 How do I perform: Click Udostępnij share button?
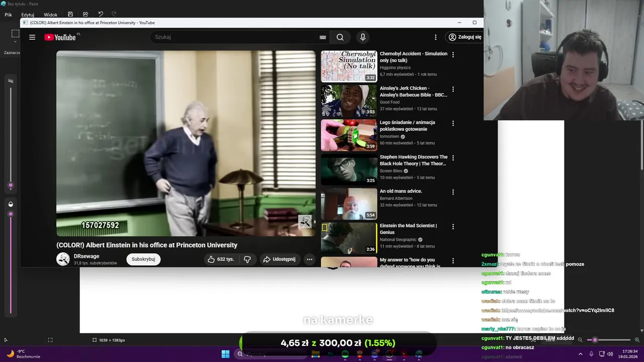[280, 259]
